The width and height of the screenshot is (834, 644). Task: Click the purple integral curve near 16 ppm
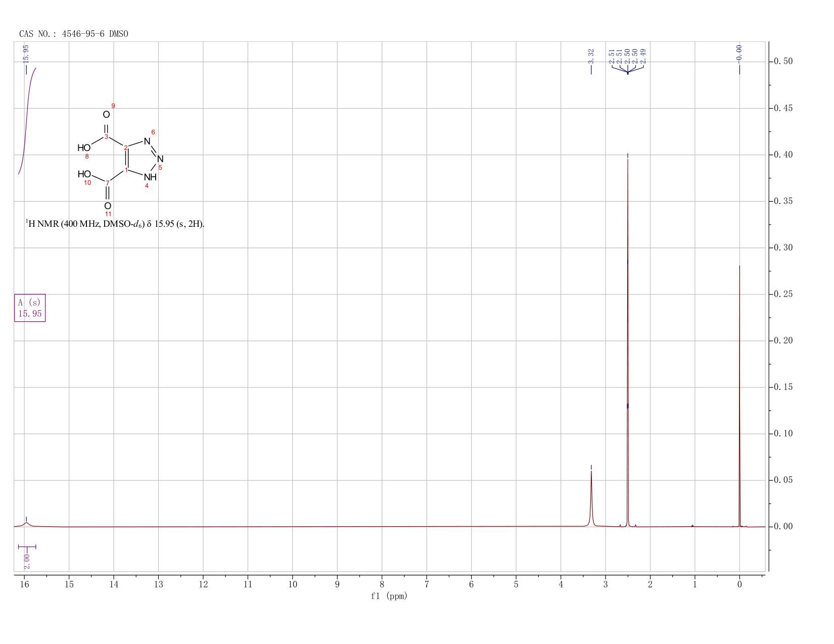[27, 121]
